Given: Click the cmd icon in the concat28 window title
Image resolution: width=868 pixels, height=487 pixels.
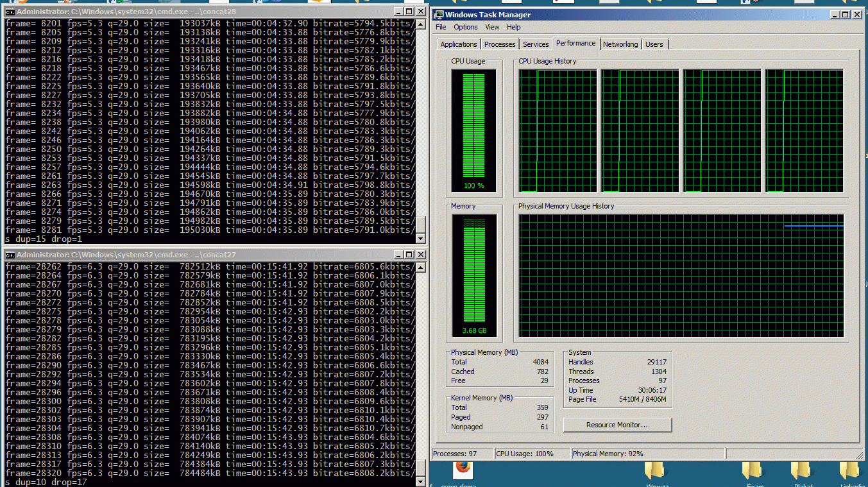Looking at the screenshot, I should [10, 12].
